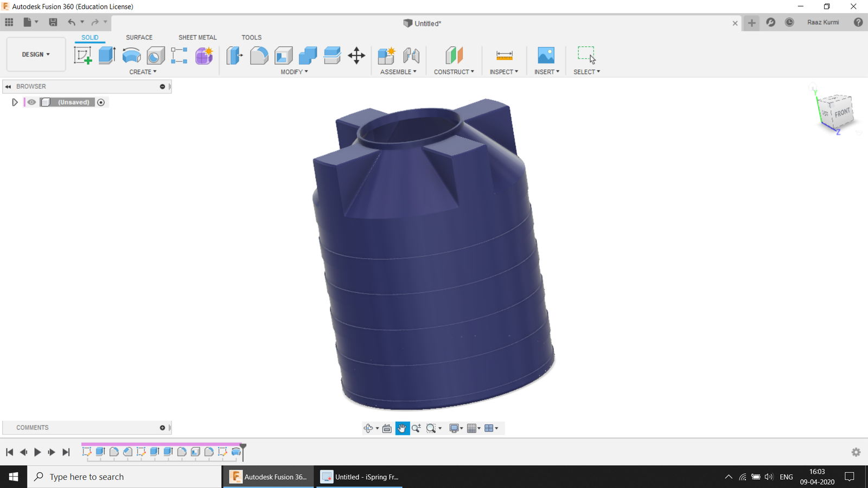Select the Chamfer feature in the timeline
Screen dimensions: 868x488
point(127,452)
